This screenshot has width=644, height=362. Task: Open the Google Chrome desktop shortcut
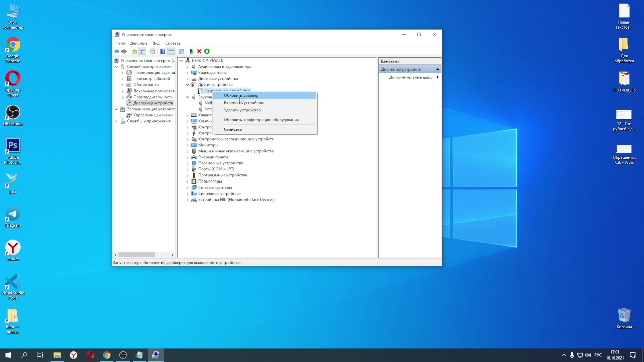(x=13, y=50)
